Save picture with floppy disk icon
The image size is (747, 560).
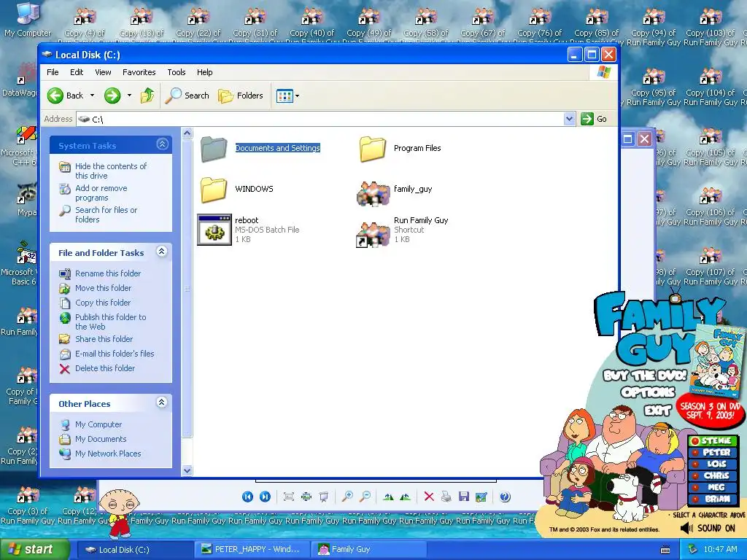click(x=463, y=497)
